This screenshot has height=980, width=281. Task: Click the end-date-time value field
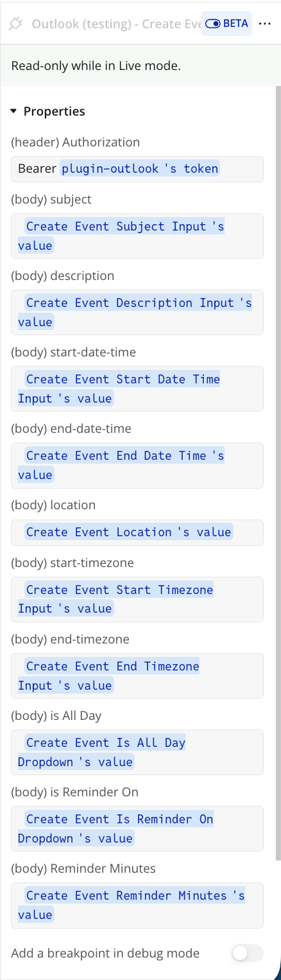coord(137,465)
